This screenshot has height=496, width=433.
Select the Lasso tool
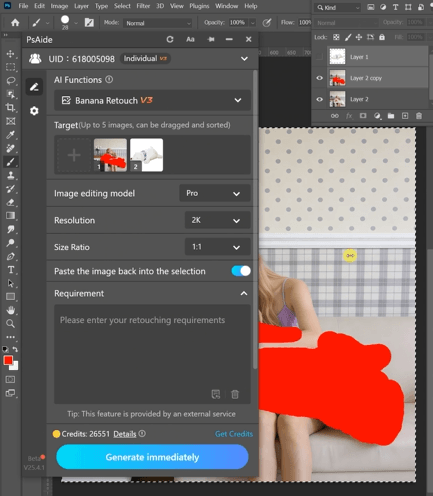[10, 81]
